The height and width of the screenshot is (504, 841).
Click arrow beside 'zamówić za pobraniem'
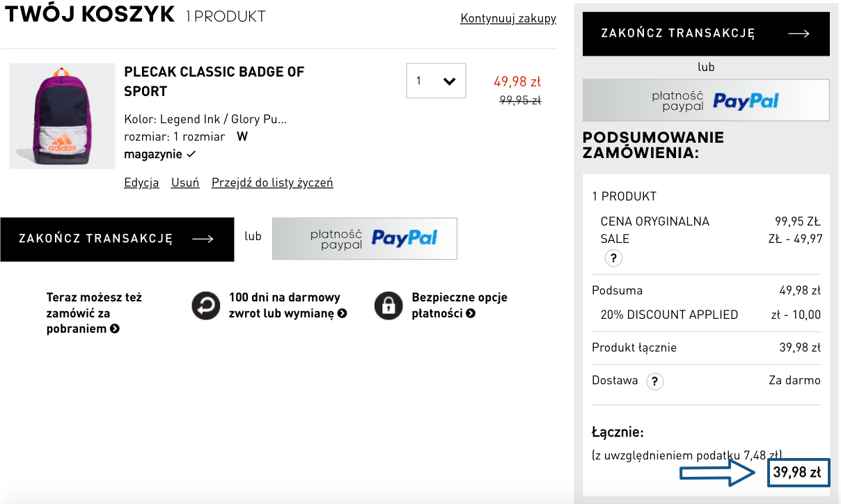coord(115,329)
